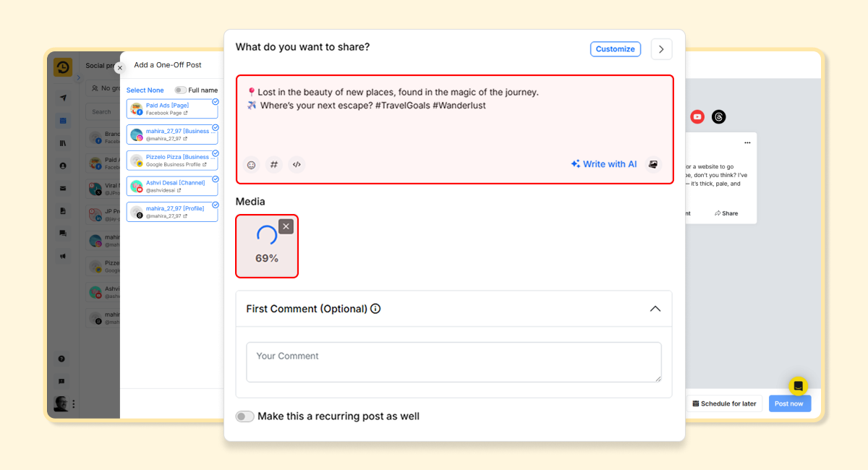The height and width of the screenshot is (470, 868).
Task: Close the Add a One-Off Post panel
Action: click(120, 68)
